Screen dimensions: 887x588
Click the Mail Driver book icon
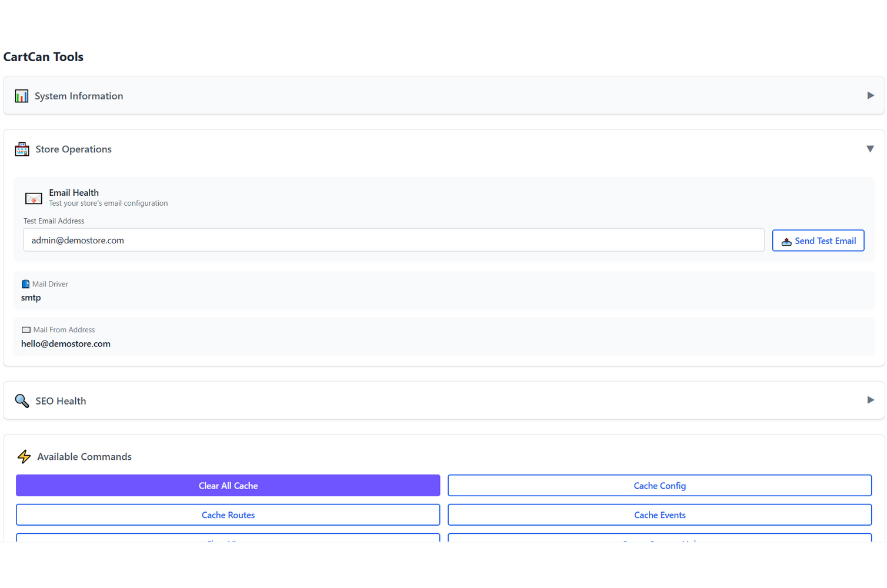25,283
